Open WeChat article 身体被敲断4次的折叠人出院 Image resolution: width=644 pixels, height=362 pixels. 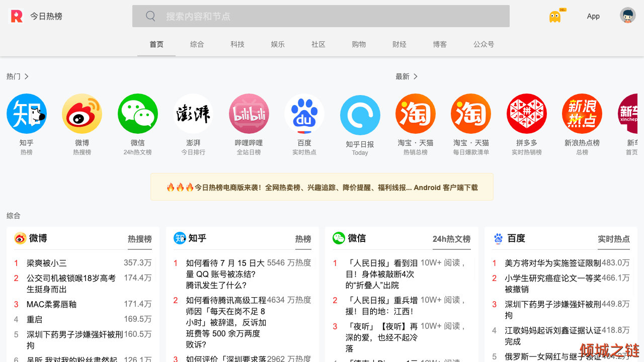coord(382,274)
